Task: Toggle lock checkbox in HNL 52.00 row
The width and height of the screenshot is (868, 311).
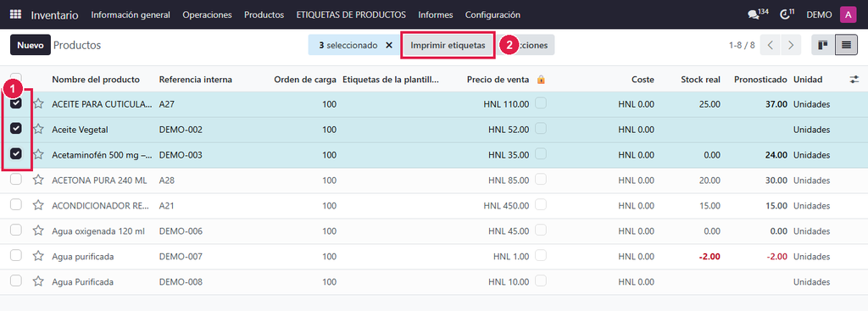Action: click(x=541, y=129)
